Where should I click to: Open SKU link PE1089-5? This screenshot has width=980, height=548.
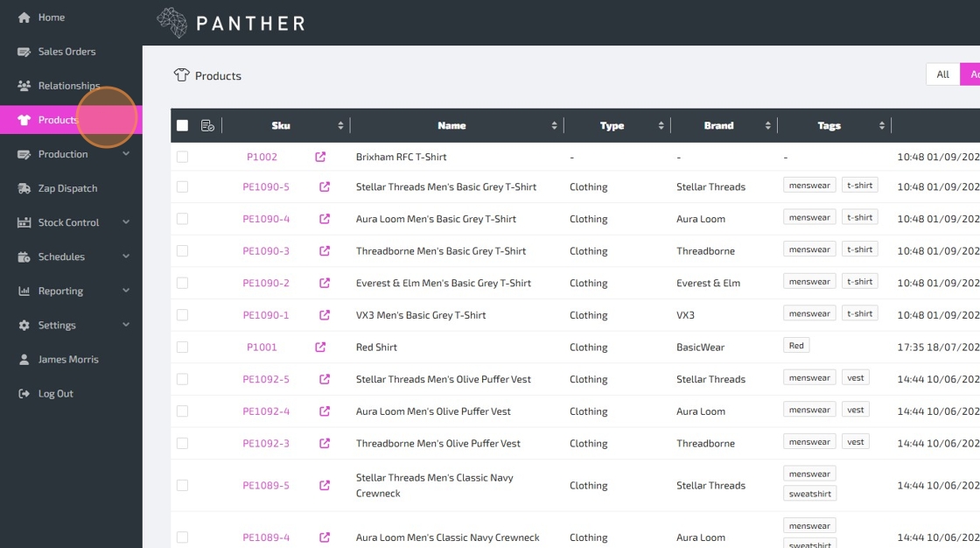point(266,486)
